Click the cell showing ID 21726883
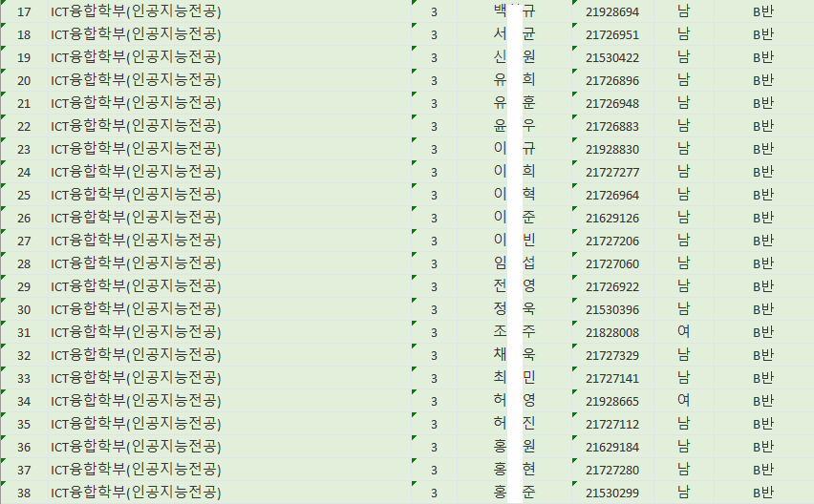 (x=611, y=126)
